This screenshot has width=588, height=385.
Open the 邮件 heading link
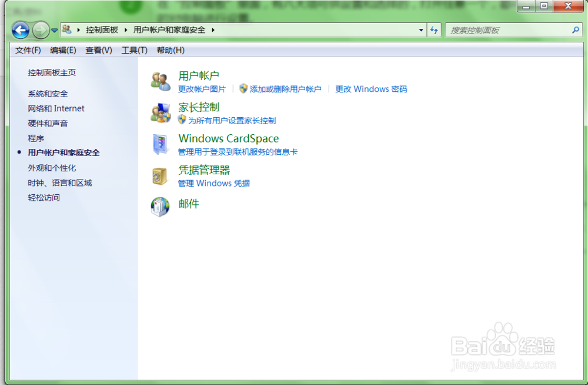point(189,204)
